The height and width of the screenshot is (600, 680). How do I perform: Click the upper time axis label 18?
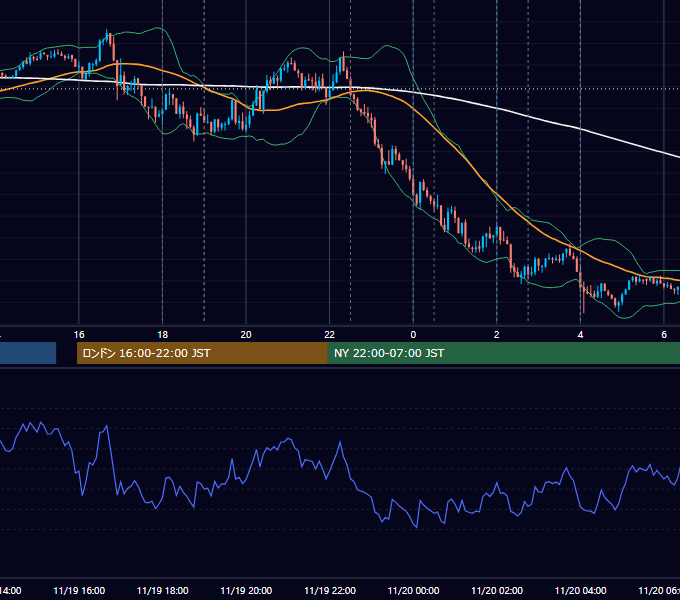[x=163, y=335]
